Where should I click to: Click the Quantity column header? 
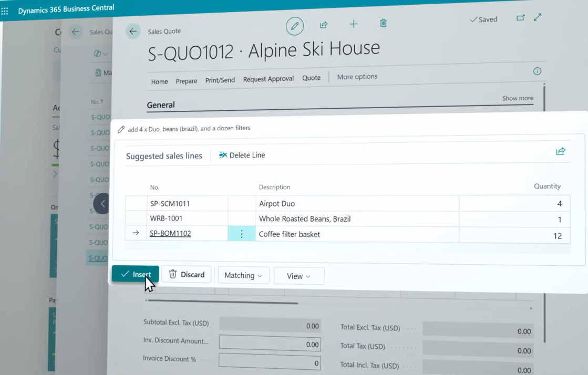pyautogui.click(x=547, y=186)
